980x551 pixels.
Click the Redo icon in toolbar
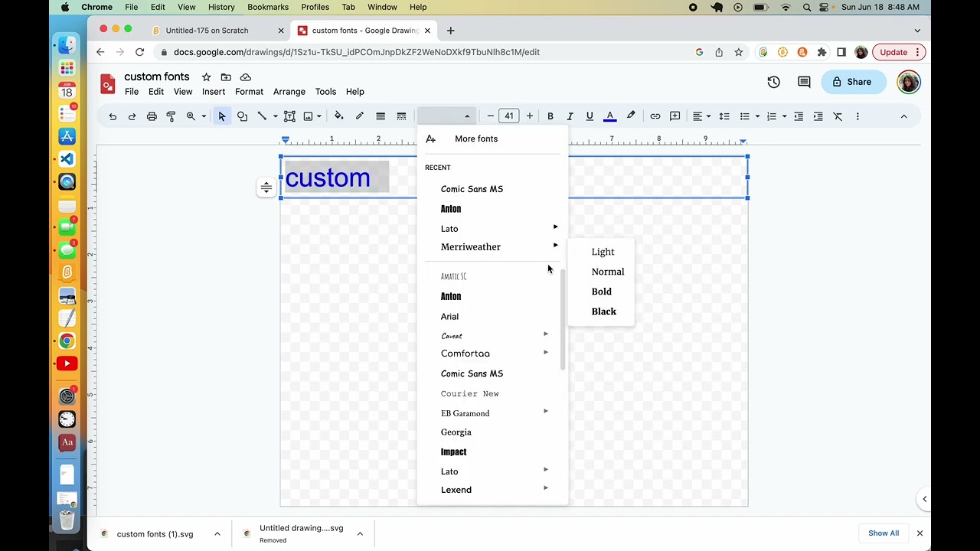tap(132, 116)
